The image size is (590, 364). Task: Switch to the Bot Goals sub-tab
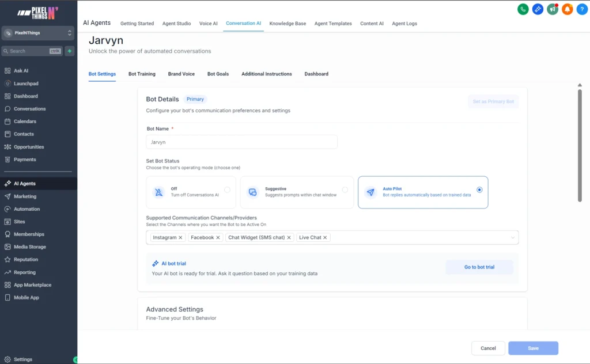click(x=218, y=74)
